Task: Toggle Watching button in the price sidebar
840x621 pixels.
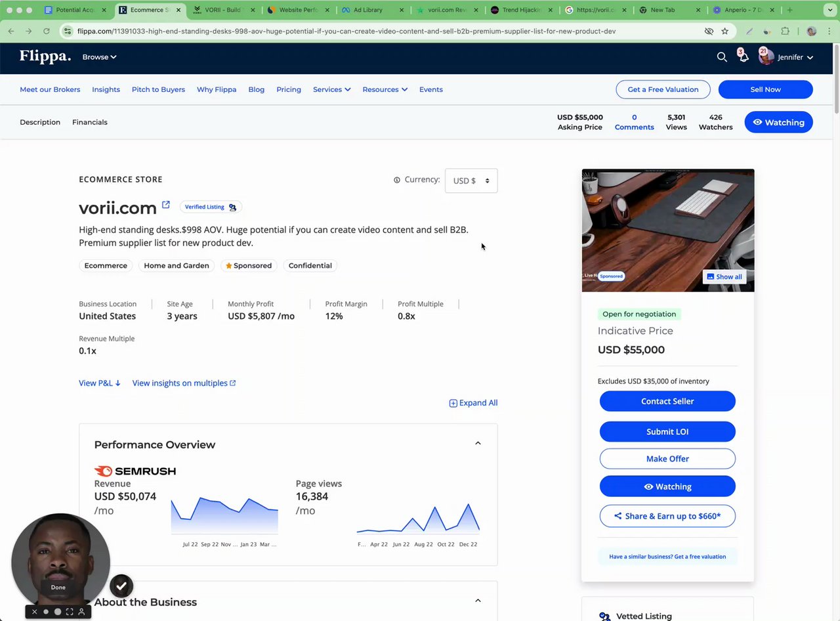Action: [667, 486]
